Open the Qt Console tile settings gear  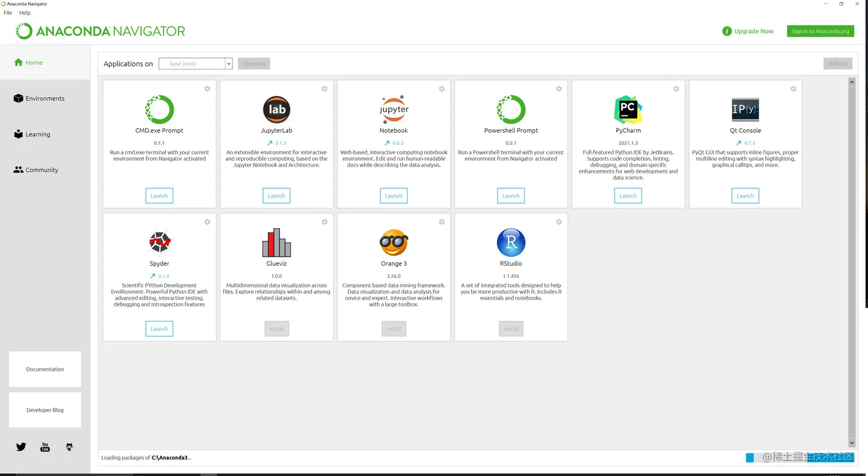click(793, 89)
